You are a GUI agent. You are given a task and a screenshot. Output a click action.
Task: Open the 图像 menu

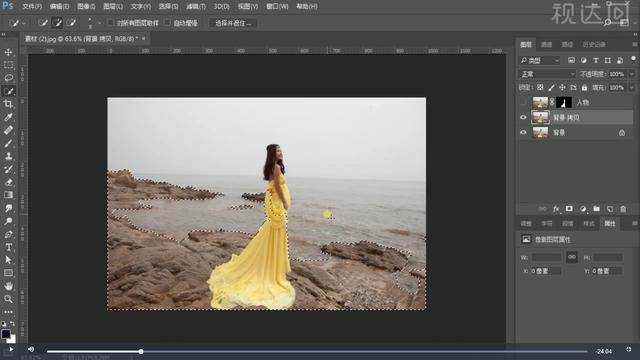coord(86,7)
